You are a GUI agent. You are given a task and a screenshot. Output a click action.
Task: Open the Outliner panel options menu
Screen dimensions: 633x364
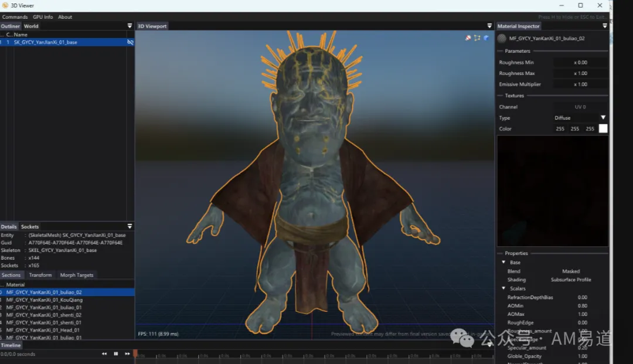pyautogui.click(x=130, y=26)
